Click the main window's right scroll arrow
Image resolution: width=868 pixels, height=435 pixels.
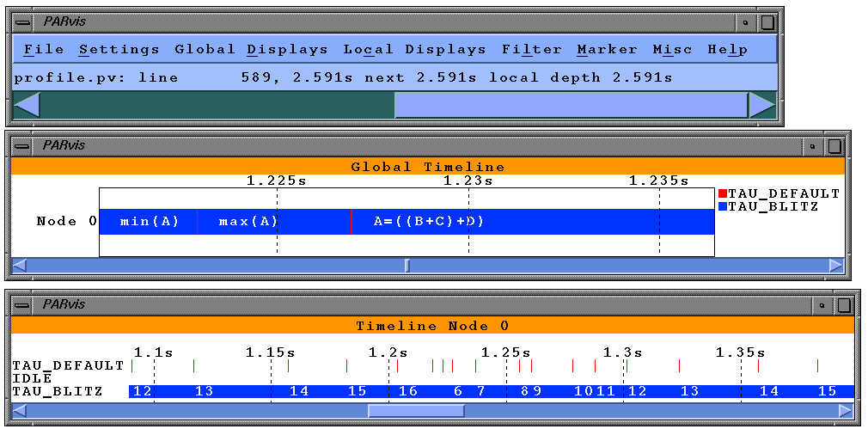pos(762,106)
